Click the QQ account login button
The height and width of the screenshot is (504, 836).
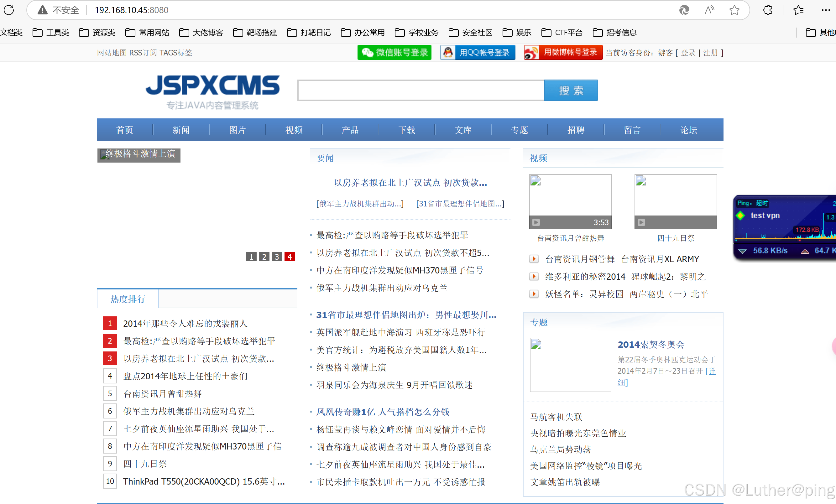(x=477, y=53)
